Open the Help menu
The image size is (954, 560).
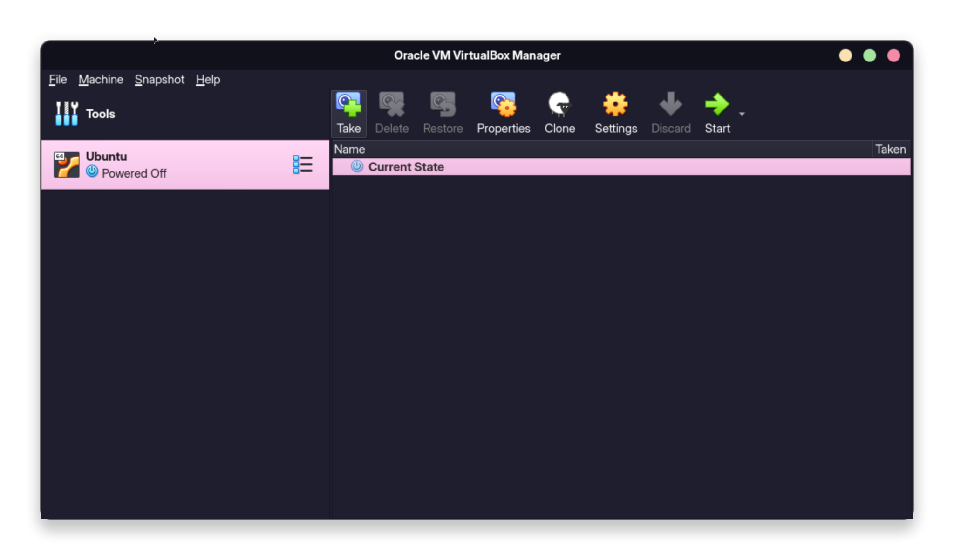pyautogui.click(x=207, y=79)
